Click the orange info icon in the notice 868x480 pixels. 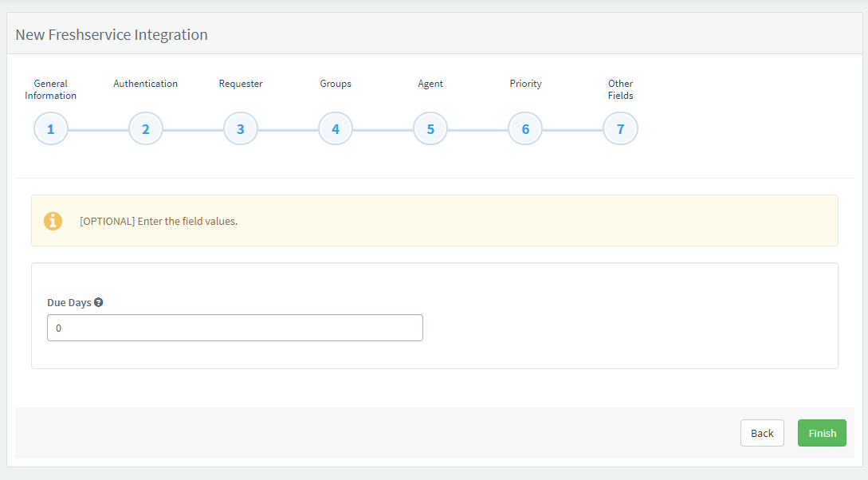click(53, 221)
